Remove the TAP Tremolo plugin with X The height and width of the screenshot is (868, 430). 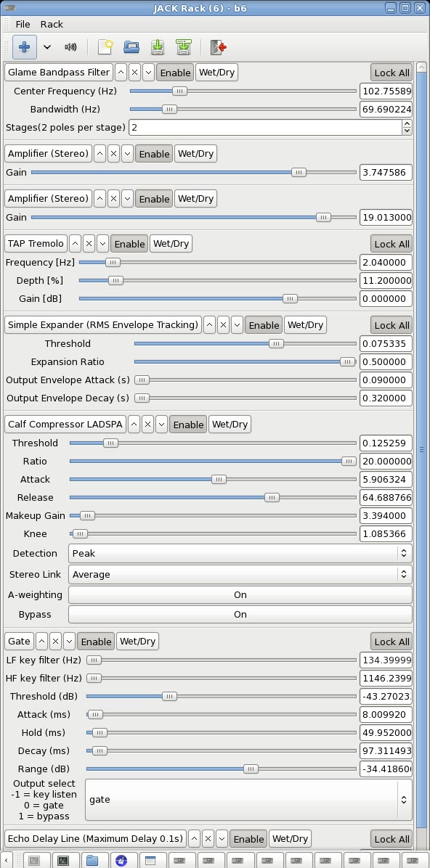(89, 244)
